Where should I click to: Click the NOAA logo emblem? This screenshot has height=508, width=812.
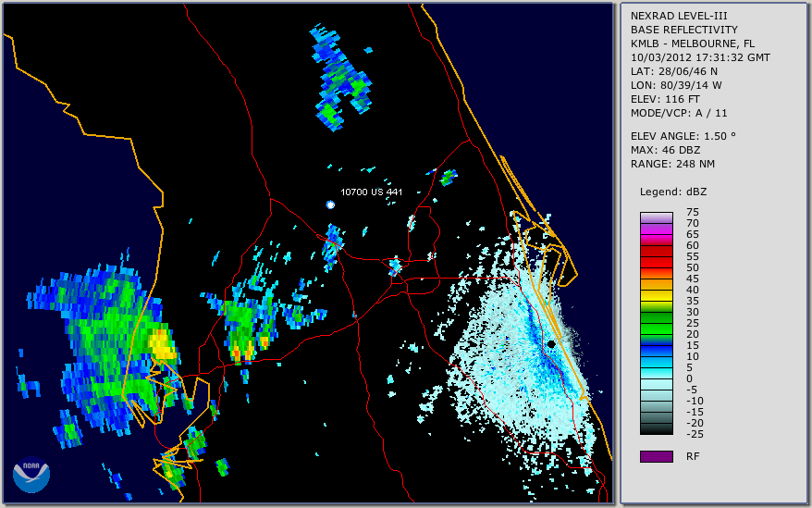[x=31, y=475]
